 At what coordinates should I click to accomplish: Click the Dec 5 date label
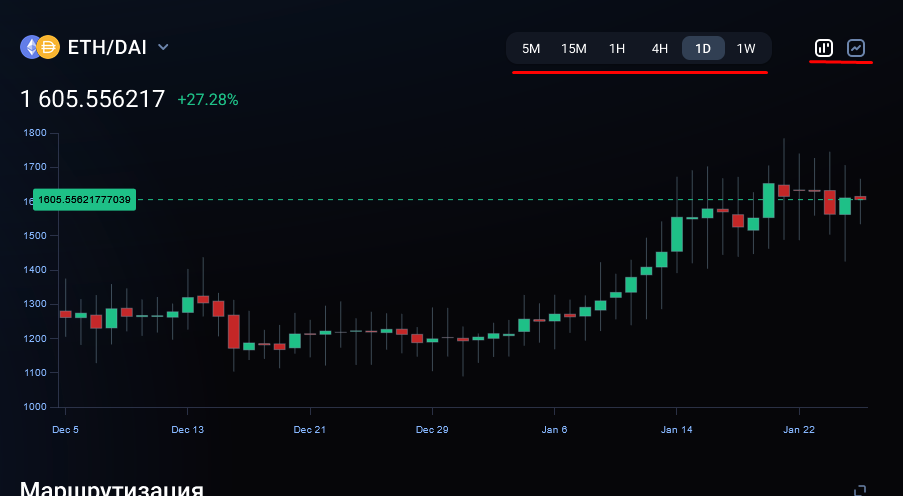(65, 430)
